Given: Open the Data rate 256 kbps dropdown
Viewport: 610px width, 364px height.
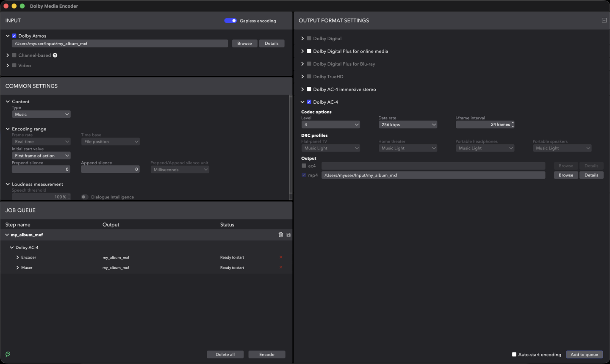Looking at the screenshot, I should [408, 124].
